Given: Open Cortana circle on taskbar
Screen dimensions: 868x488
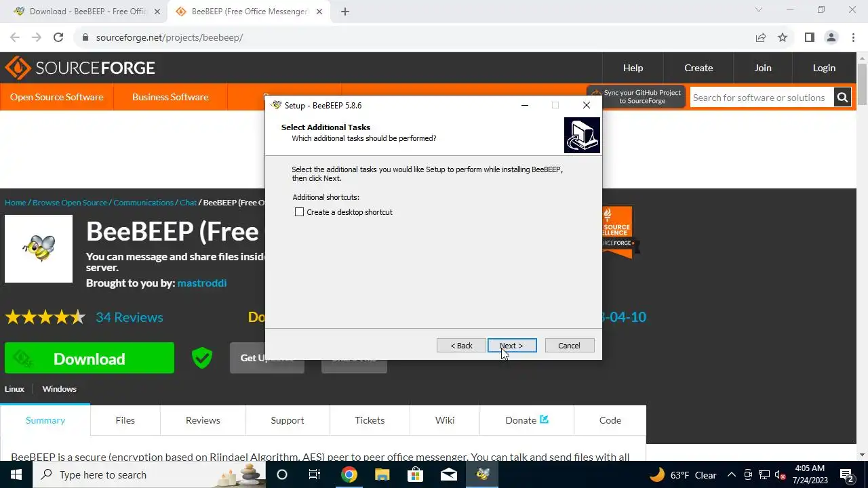Looking at the screenshot, I should [282, 474].
